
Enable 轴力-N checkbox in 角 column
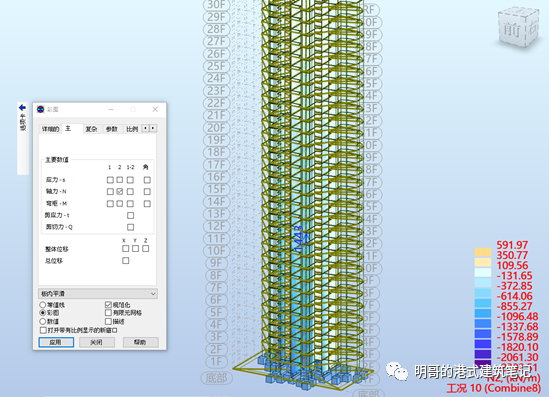(147, 191)
